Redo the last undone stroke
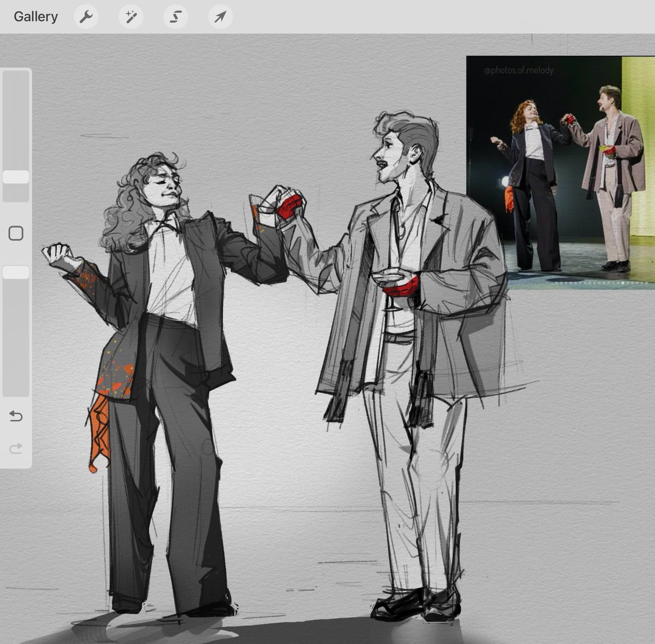The image size is (655, 644). point(16,449)
